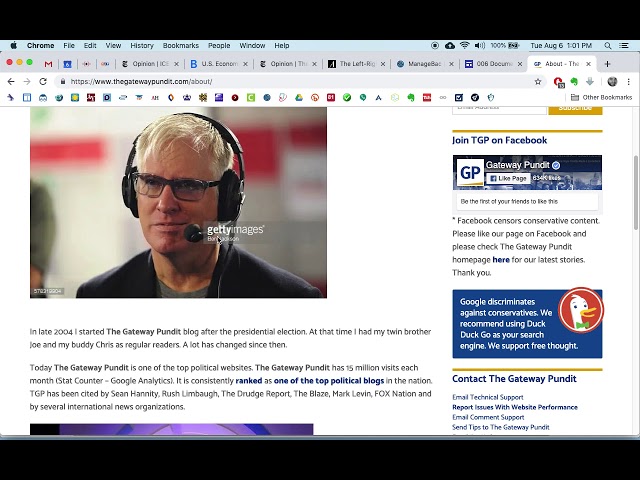The width and height of the screenshot is (640, 480).
Task: Open the Chrome profile avatar
Action: [612, 82]
